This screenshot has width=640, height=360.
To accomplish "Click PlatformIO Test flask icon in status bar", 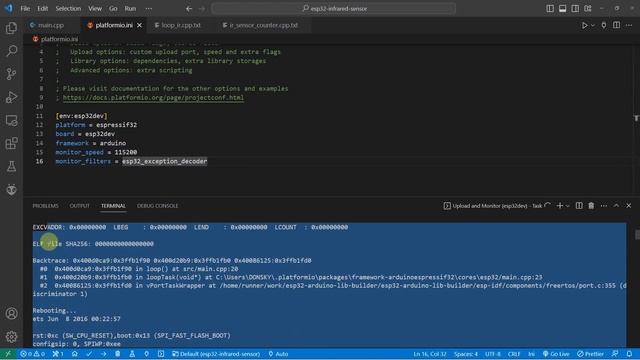I will click(132, 354).
